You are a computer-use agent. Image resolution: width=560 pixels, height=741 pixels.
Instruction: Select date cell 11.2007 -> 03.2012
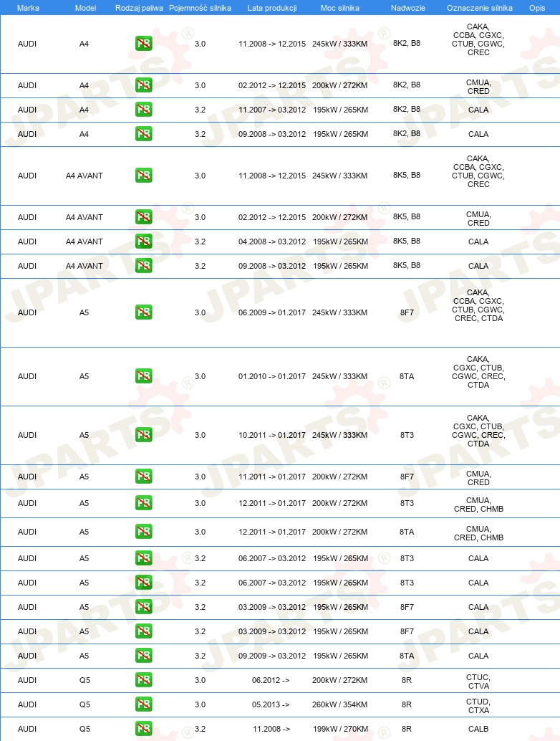click(272, 110)
